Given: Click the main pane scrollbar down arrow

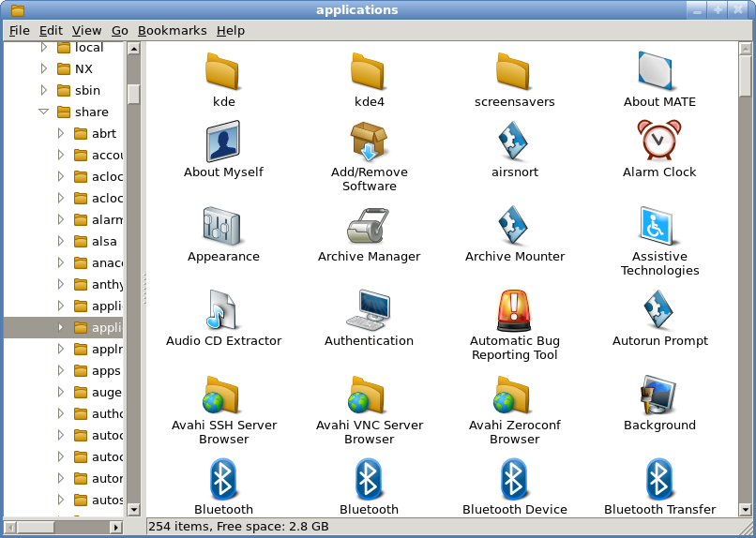Looking at the screenshot, I should pos(746,510).
